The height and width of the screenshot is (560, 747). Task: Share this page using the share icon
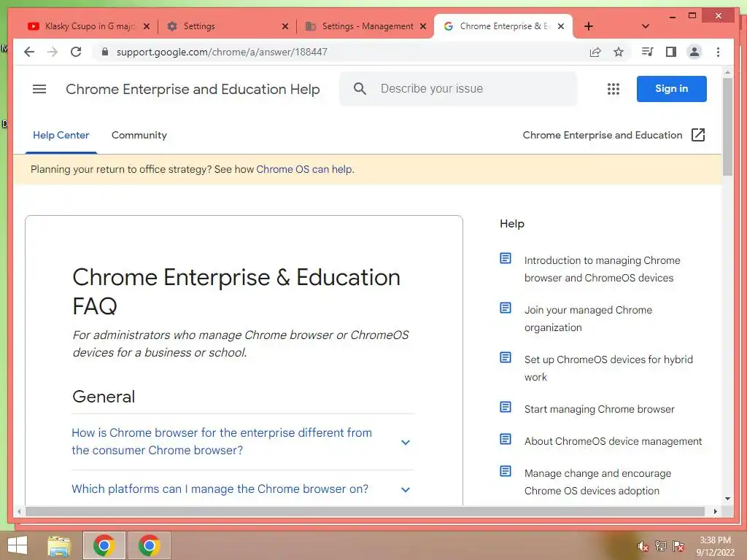pyautogui.click(x=595, y=52)
